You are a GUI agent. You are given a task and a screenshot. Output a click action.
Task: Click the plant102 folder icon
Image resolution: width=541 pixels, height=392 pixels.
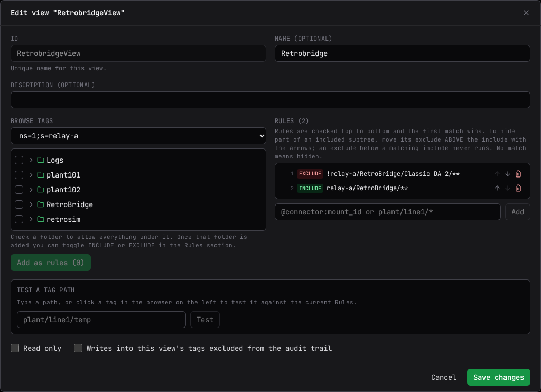pyautogui.click(x=40, y=190)
